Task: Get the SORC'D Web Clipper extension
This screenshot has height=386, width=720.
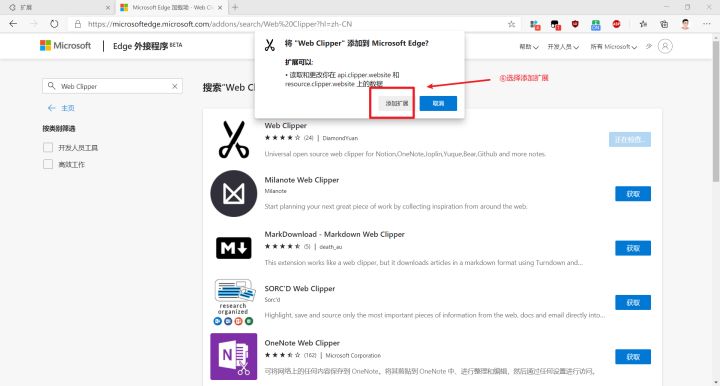Action: coord(633,302)
